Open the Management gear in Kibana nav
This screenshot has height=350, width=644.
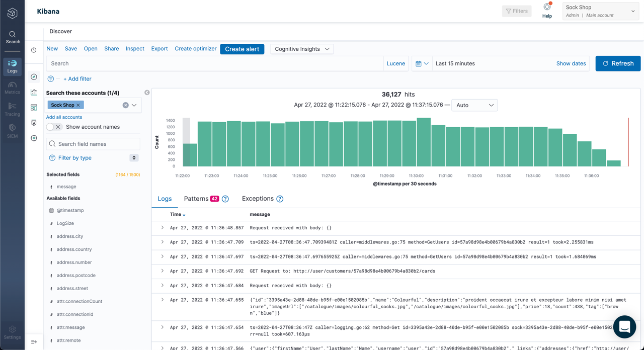[34, 138]
